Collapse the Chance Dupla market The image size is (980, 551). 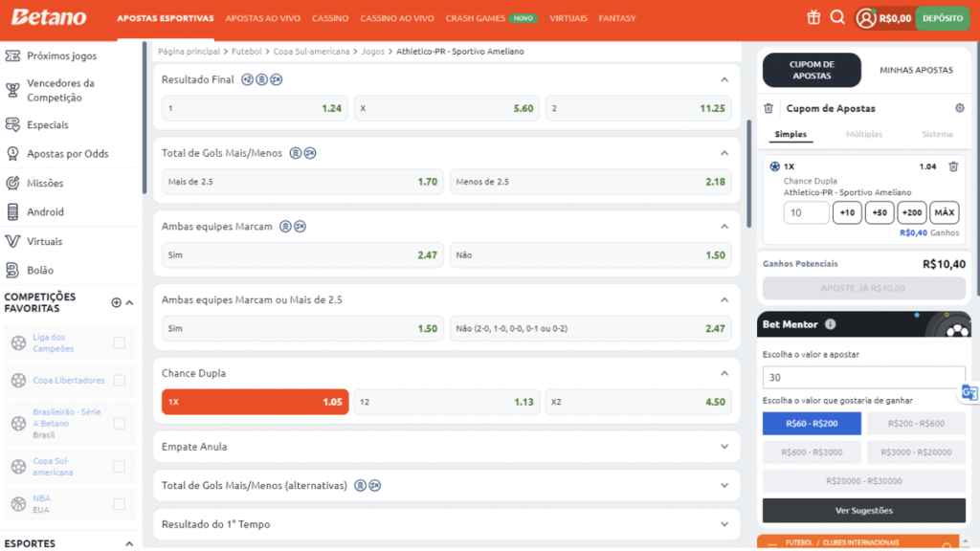coord(724,373)
